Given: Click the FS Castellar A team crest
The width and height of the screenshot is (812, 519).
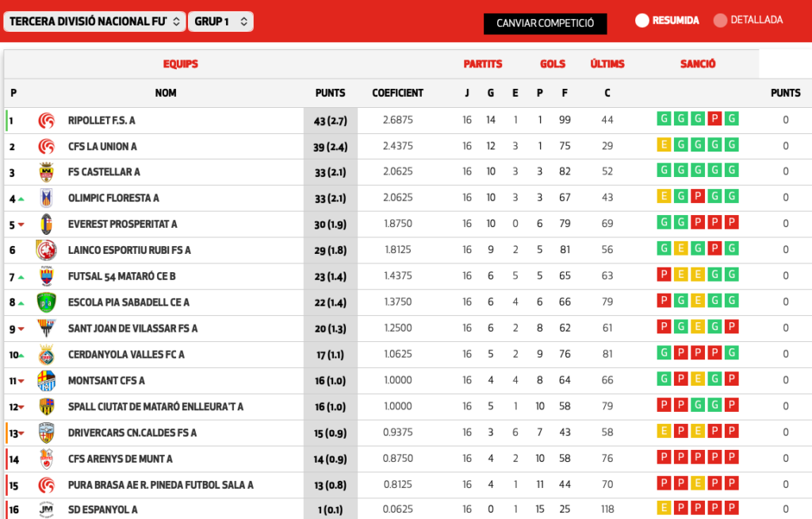Looking at the screenshot, I should pyautogui.click(x=46, y=172).
